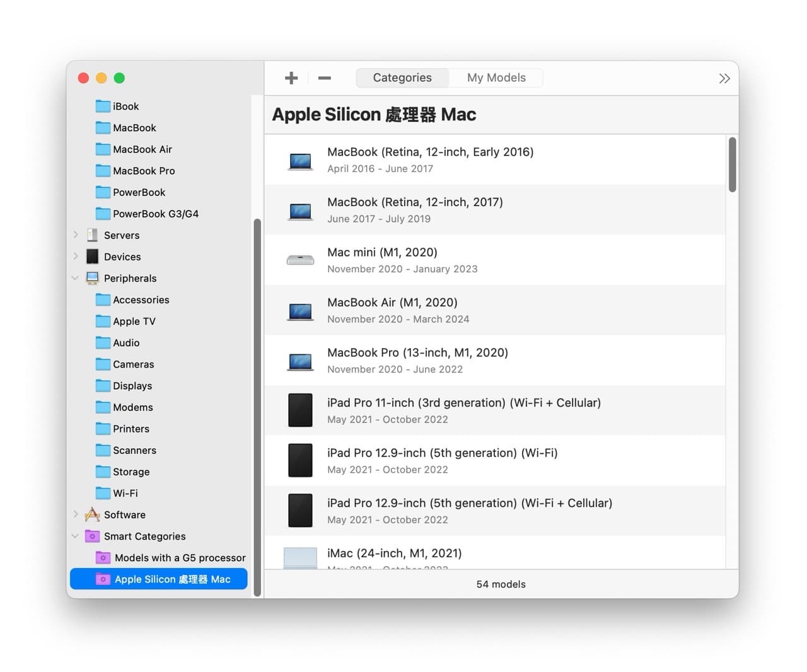Select "iPad Pro 12.9-inch (5th generation) (Wi-Fi)"
The width and height of the screenshot is (807, 672).
495,461
